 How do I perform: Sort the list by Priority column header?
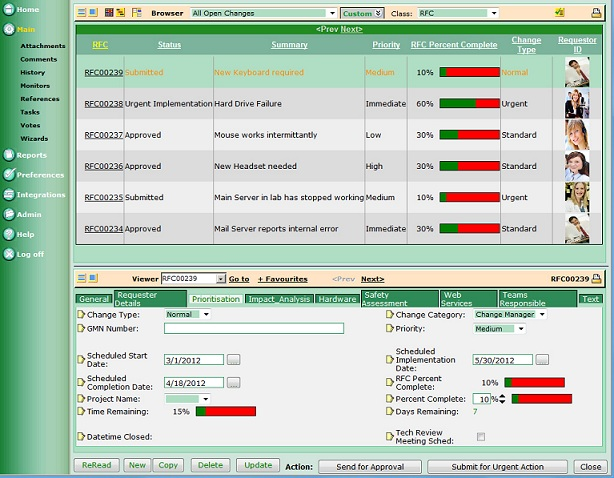point(386,45)
